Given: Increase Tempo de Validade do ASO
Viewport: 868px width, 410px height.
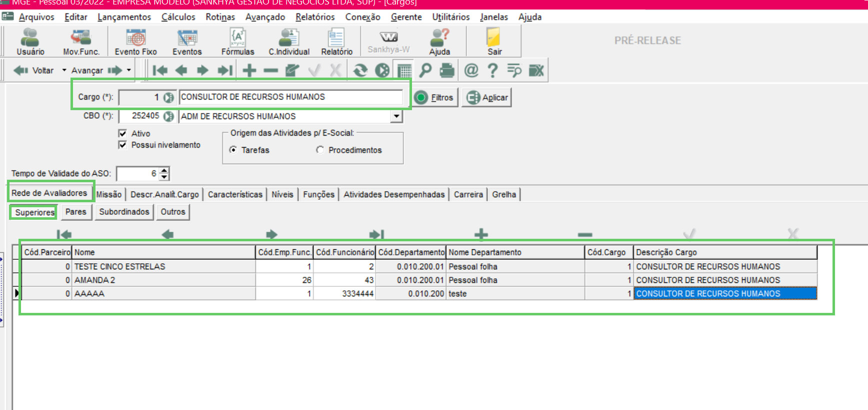Looking at the screenshot, I should point(164,170).
